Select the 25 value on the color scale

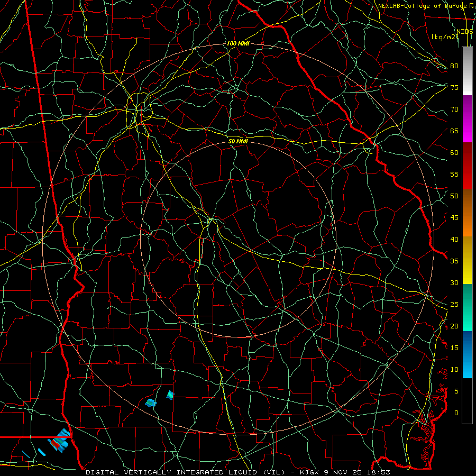pos(454,305)
